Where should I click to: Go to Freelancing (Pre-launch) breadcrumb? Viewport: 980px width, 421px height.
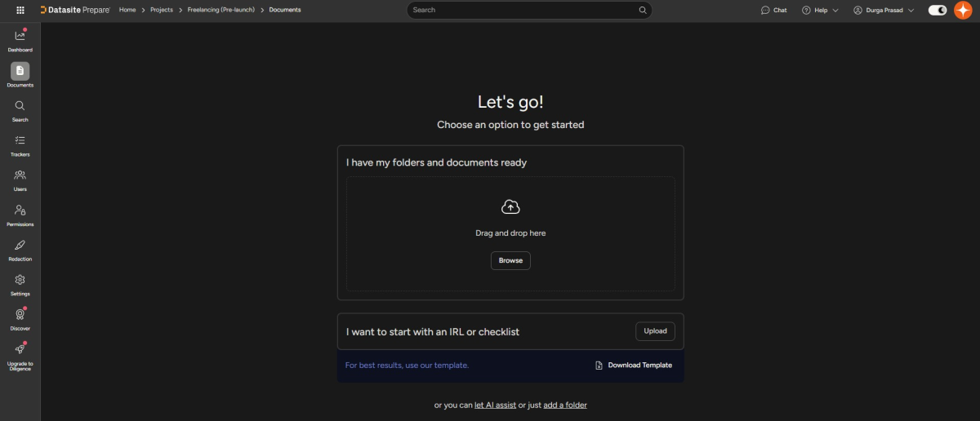point(221,10)
